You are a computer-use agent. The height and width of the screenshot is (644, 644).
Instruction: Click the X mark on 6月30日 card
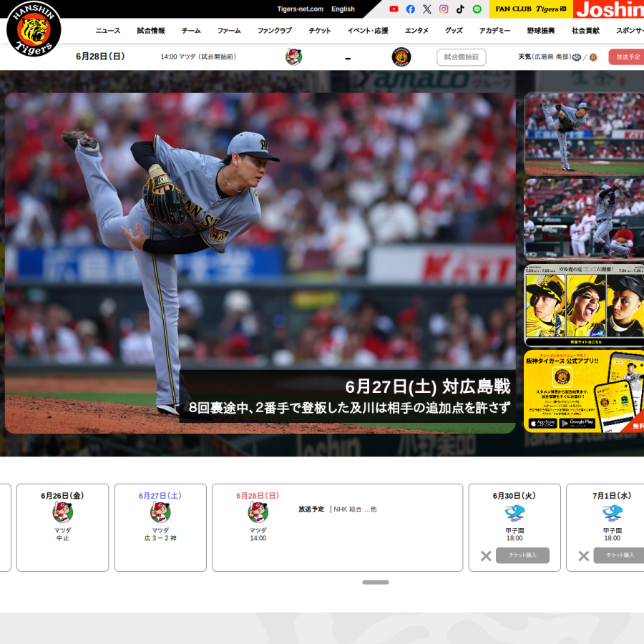click(x=486, y=556)
